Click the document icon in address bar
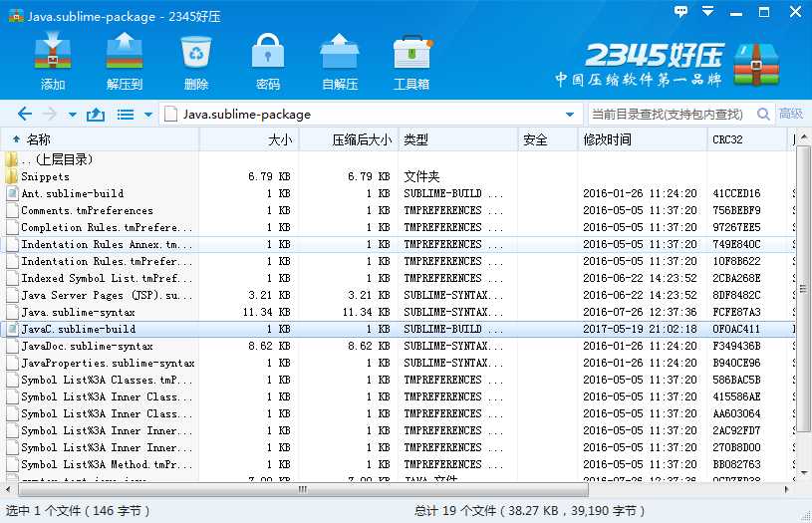Image resolution: width=812 pixels, height=523 pixels. (170, 114)
